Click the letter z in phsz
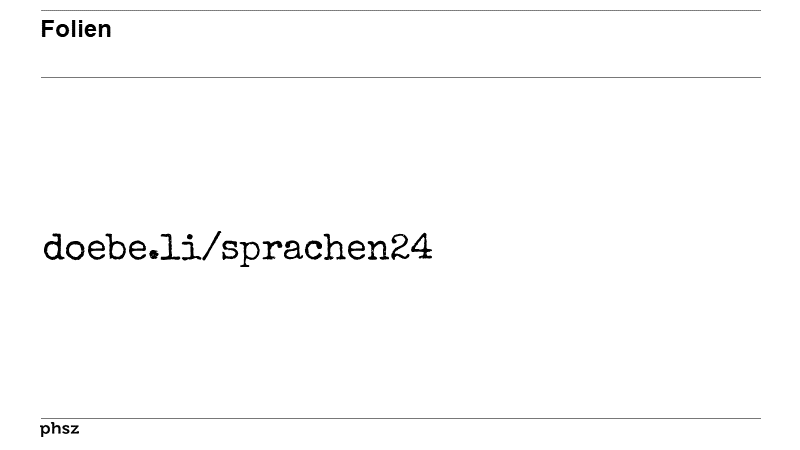 point(74,429)
